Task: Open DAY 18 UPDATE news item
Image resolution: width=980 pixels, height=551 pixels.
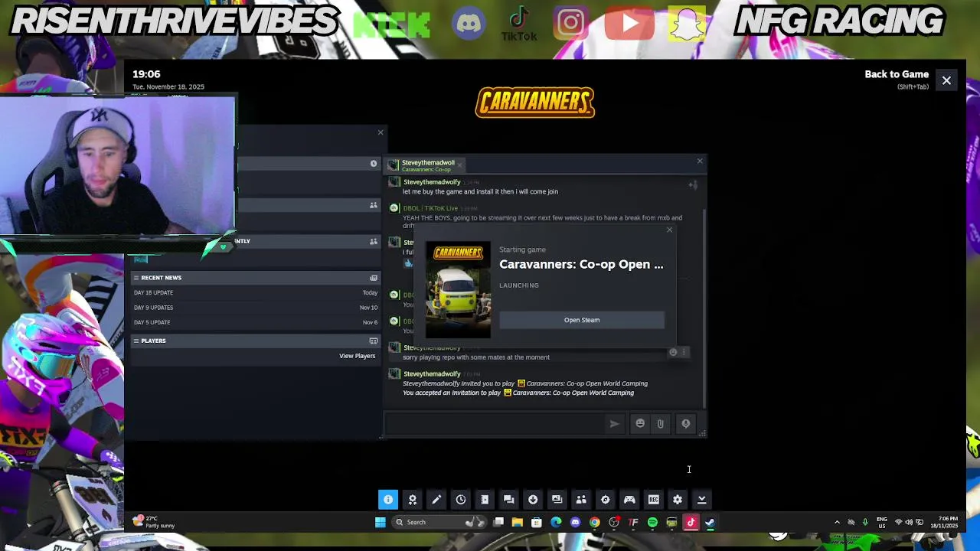Action: click(x=255, y=292)
